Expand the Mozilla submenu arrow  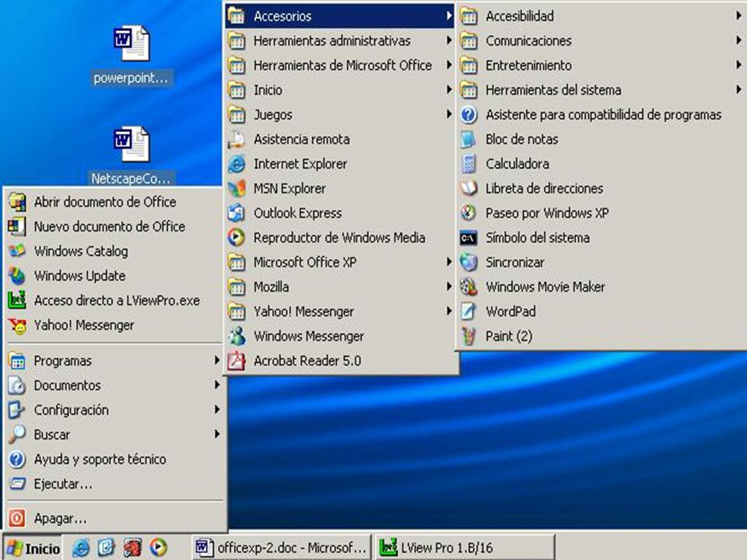[x=449, y=286]
